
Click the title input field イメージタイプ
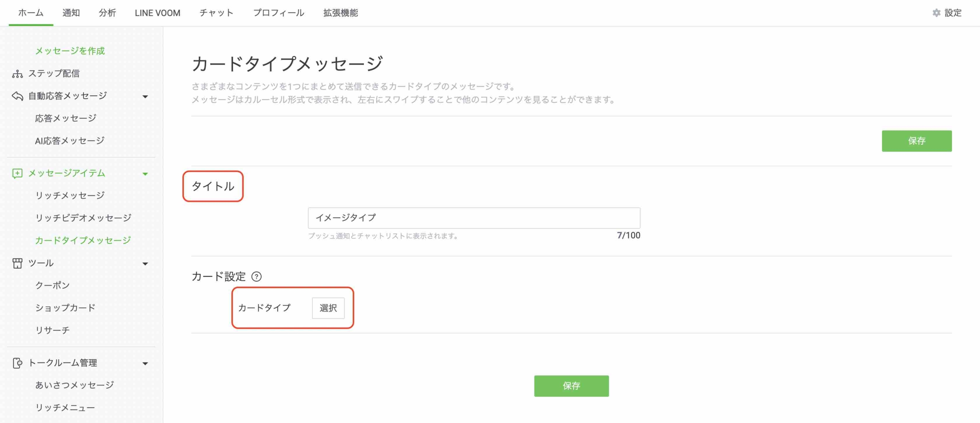coord(474,218)
